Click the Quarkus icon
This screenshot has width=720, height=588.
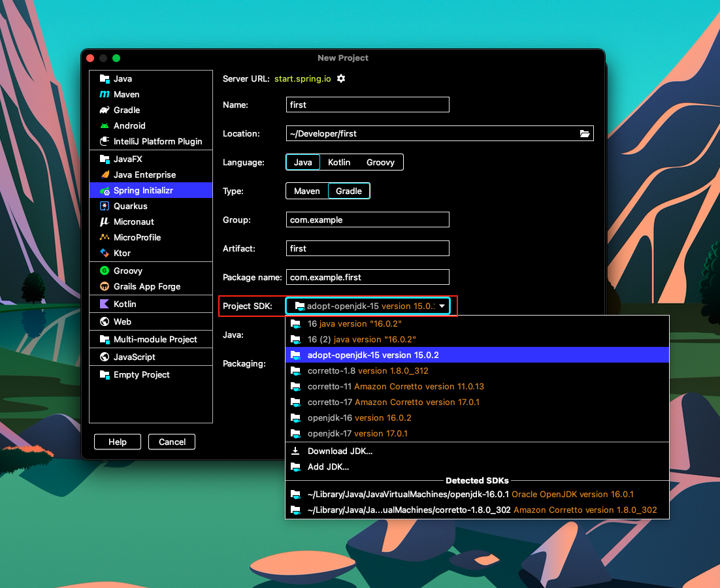[105, 206]
